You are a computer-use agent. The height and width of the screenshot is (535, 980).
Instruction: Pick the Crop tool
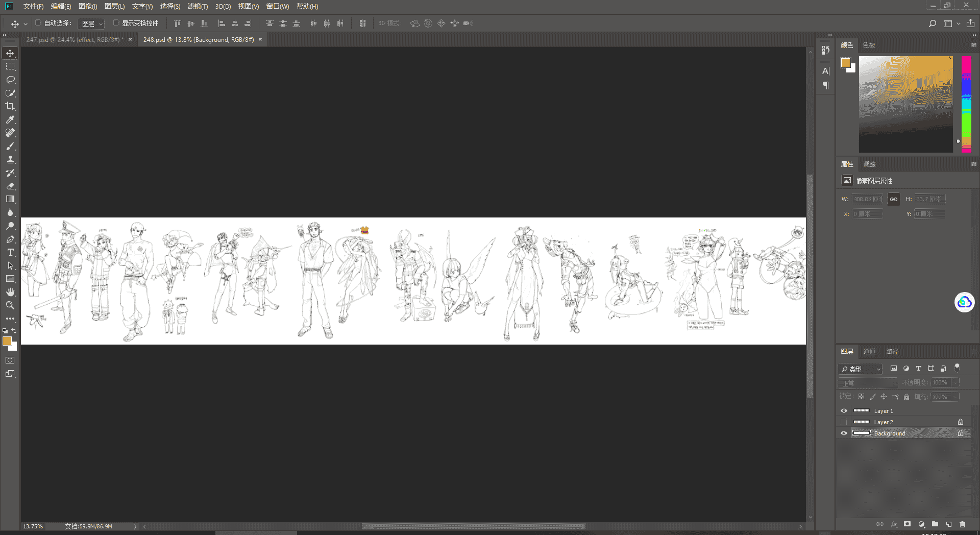coord(10,106)
